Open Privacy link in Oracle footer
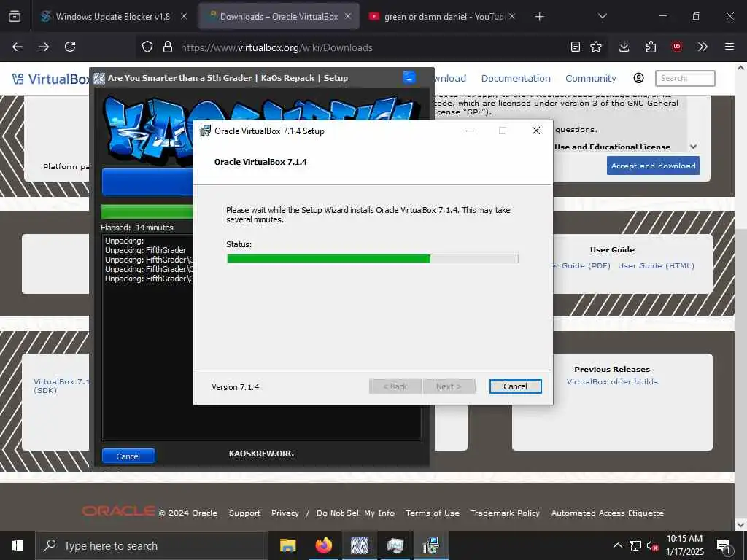The width and height of the screenshot is (747, 560). (x=285, y=513)
